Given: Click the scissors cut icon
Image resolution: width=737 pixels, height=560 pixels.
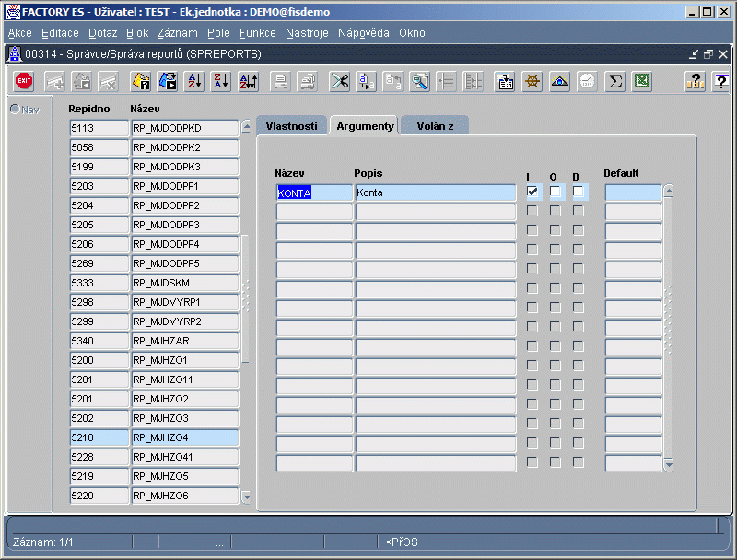Looking at the screenshot, I should pos(340,81).
